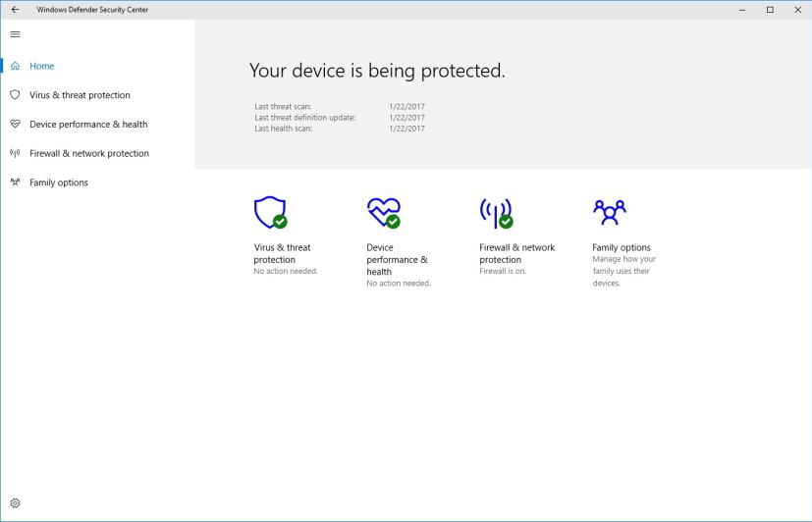Select Home in the navigation menu
Image resolution: width=812 pixels, height=522 pixels.
point(42,67)
